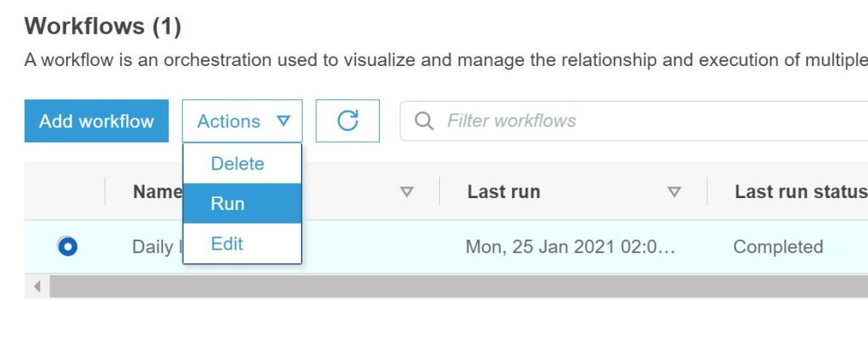Click the refresh workflows icon button
Screen dimensions: 868x348
(348, 121)
